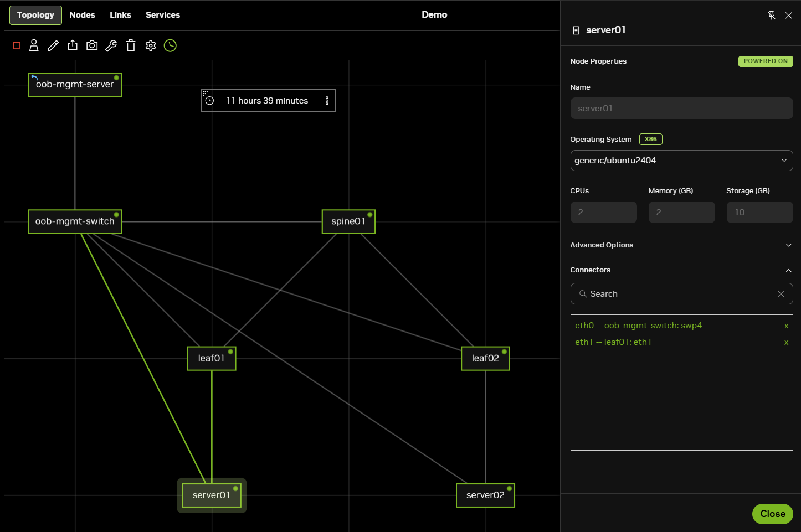Click the export upload icon
This screenshot has height=532, width=801.
click(x=73, y=45)
